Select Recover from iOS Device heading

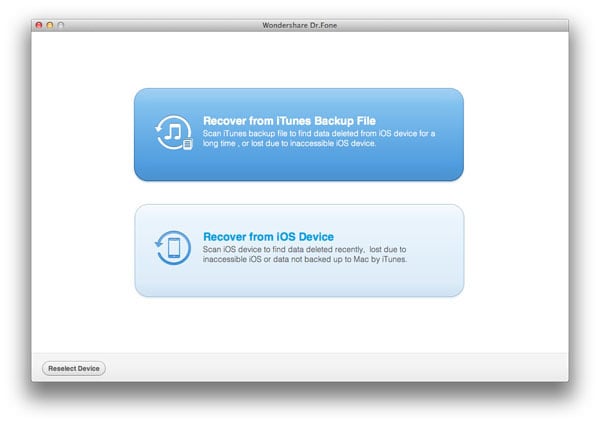268,237
